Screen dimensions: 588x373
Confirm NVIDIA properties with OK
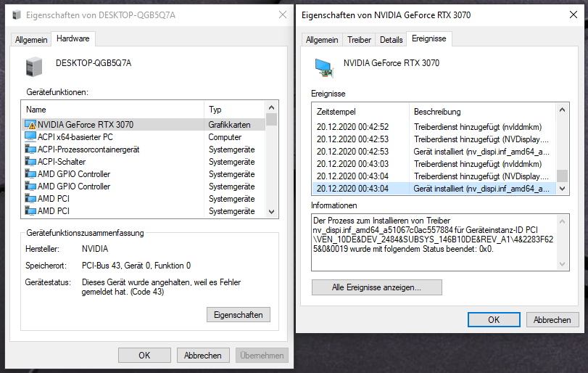tap(494, 320)
